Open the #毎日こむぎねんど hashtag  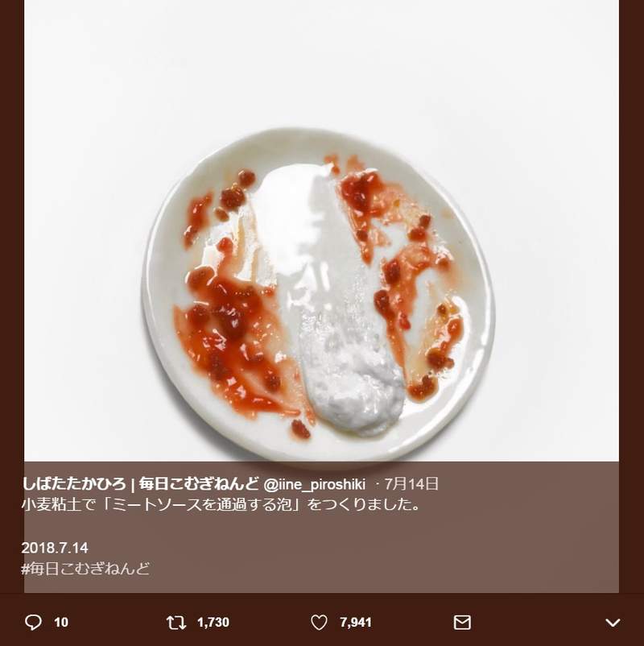(86, 568)
